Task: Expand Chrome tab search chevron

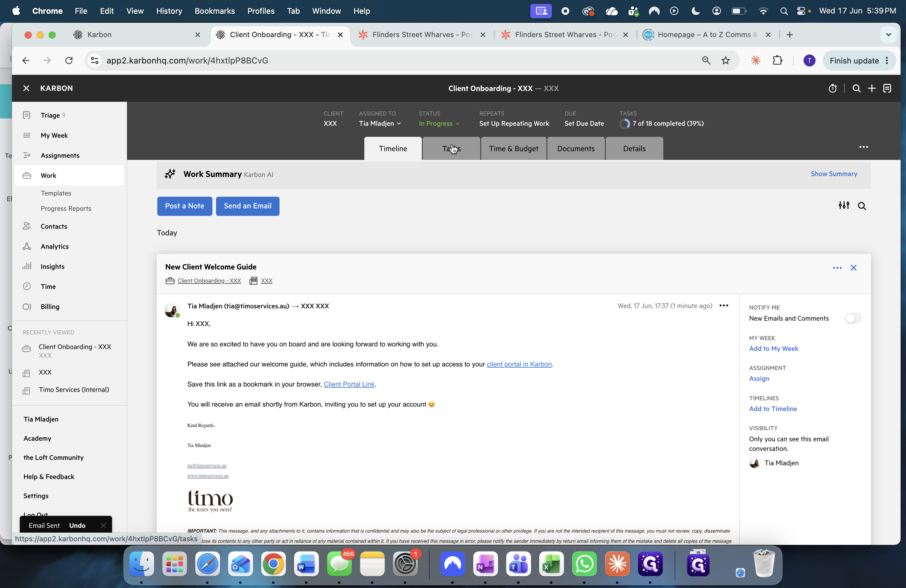Action: pos(889,35)
